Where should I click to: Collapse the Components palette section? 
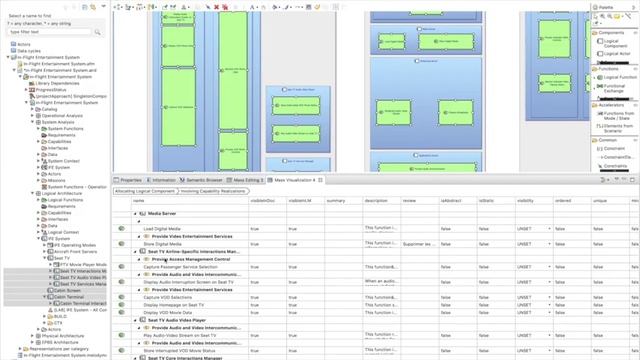tap(635, 33)
